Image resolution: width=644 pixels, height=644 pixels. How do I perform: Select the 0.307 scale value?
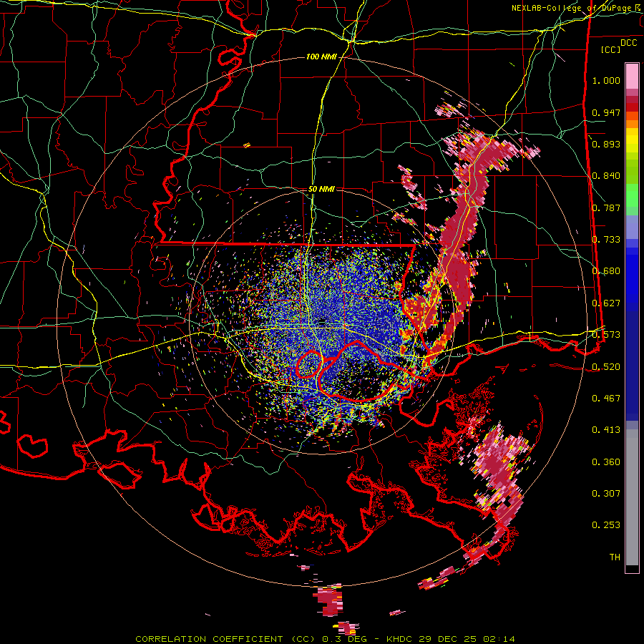[x=606, y=494]
